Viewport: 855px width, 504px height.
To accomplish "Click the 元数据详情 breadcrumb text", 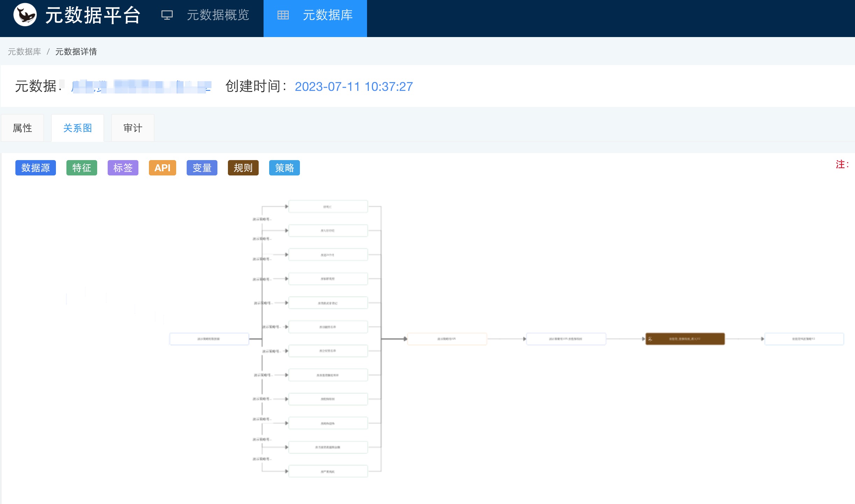I will (76, 52).
